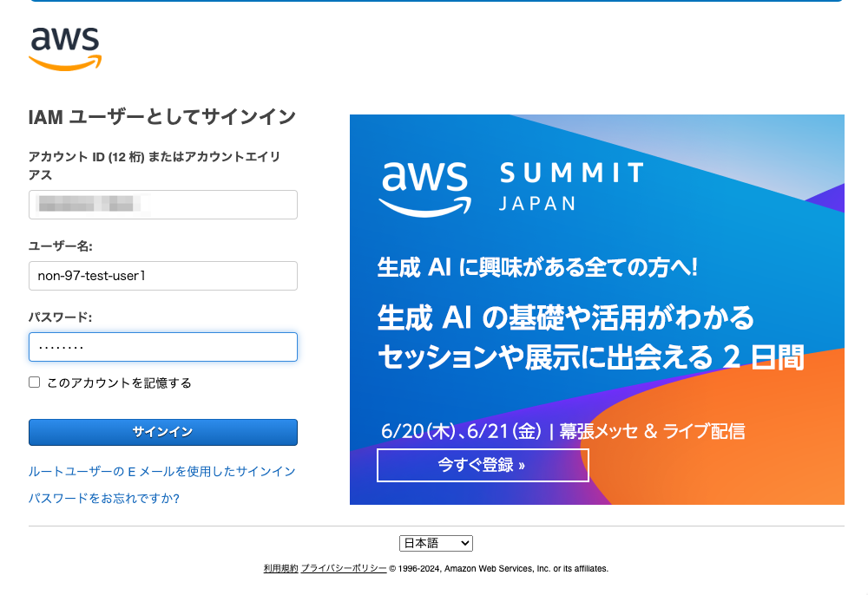Viewport: 868px width, 595px height.
Task: Toggle the remember account option off
Action: click(34, 382)
